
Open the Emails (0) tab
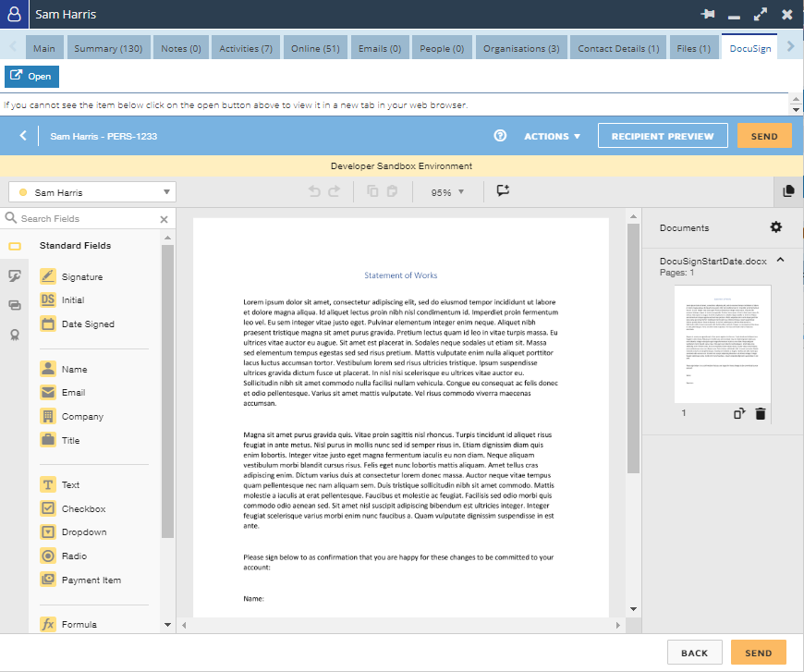click(x=380, y=48)
